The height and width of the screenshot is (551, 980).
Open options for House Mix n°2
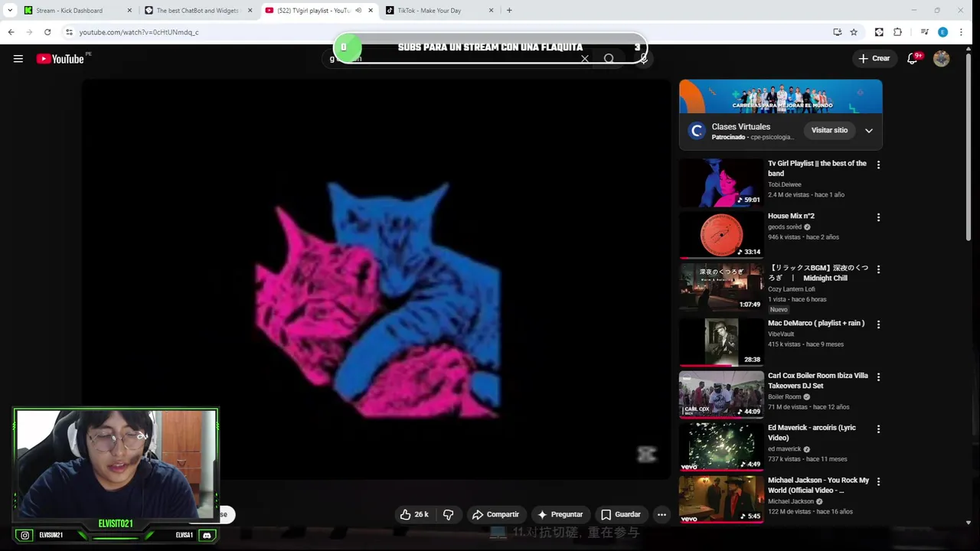pyautogui.click(x=878, y=217)
